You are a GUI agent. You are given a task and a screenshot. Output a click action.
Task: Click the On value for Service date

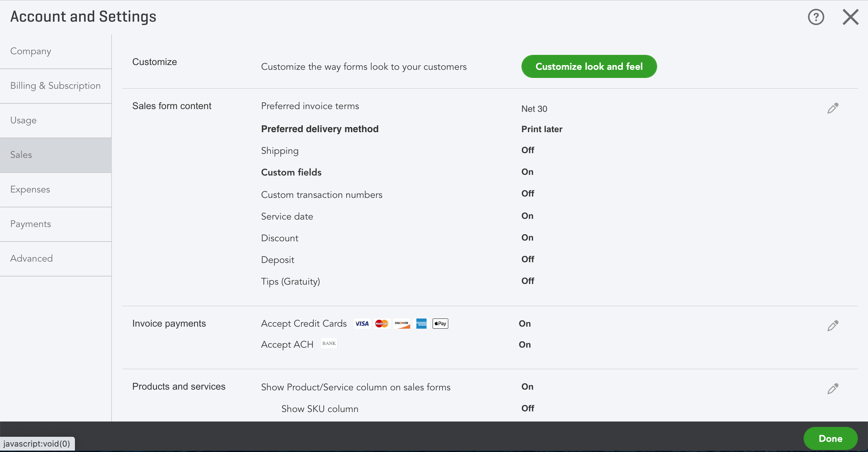click(x=527, y=216)
